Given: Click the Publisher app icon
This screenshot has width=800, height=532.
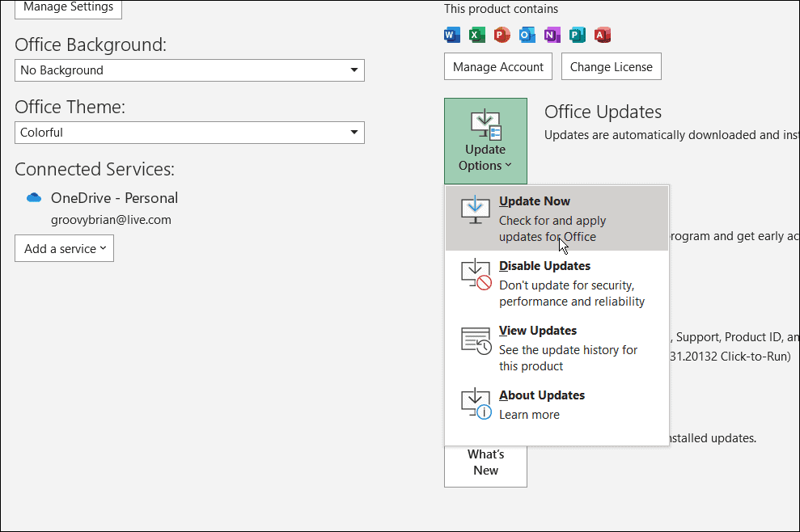Looking at the screenshot, I should point(578,35).
